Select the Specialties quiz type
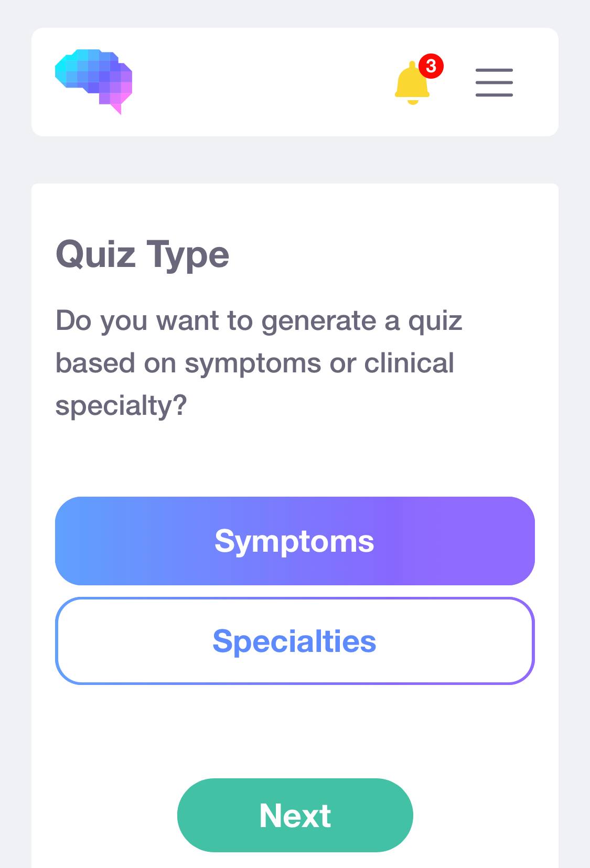The width and height of the screenshot is (590, 868). click(x=295, y=641)
